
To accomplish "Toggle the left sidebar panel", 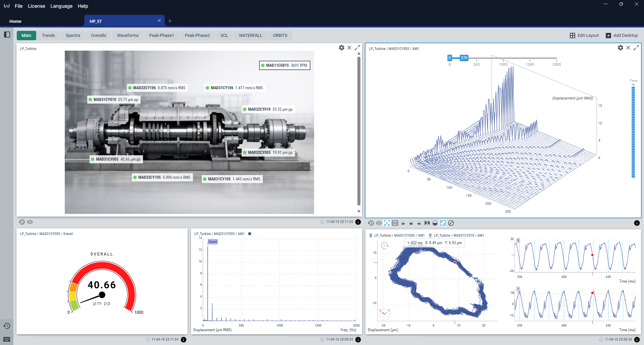I will (x=7, y=35).
